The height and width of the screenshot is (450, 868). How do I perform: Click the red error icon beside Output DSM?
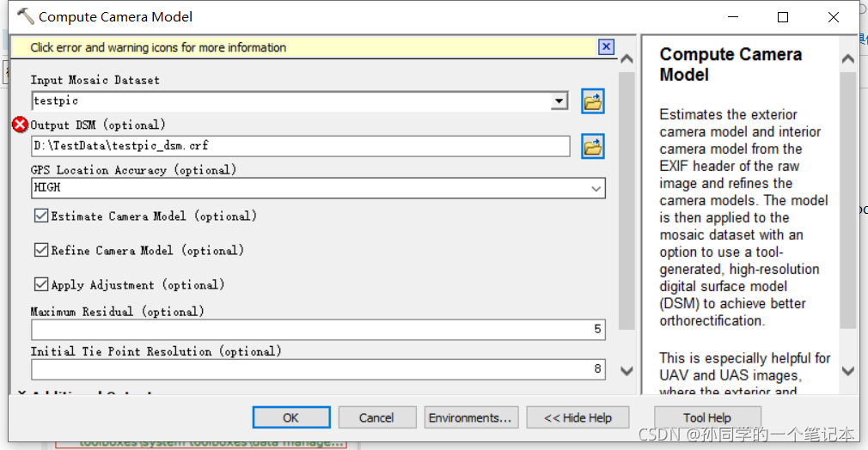tap(20, 125)
